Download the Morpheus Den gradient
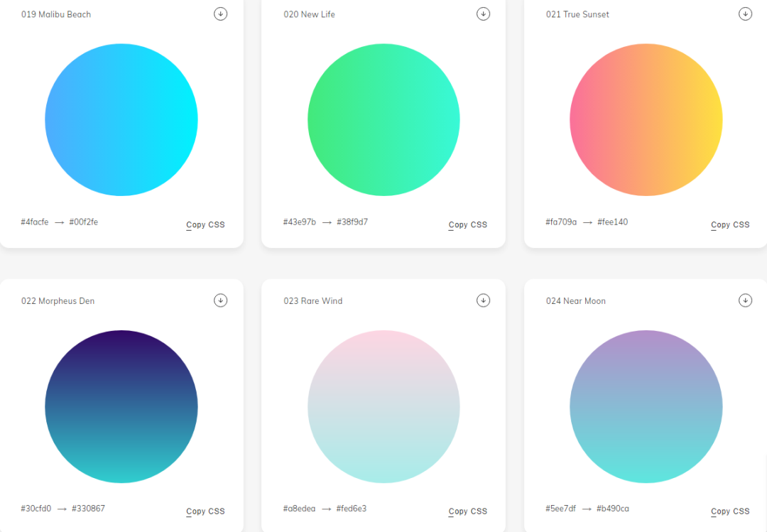The width and height of the screenshot is (767, 532). click(x=221, y=300)
